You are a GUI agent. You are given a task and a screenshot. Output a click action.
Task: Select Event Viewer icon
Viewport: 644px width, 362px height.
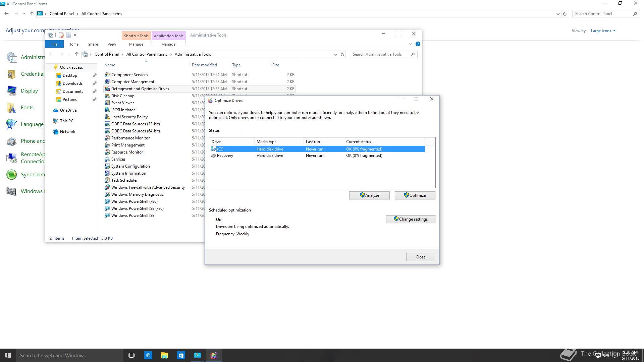click(x=107, y=103)
